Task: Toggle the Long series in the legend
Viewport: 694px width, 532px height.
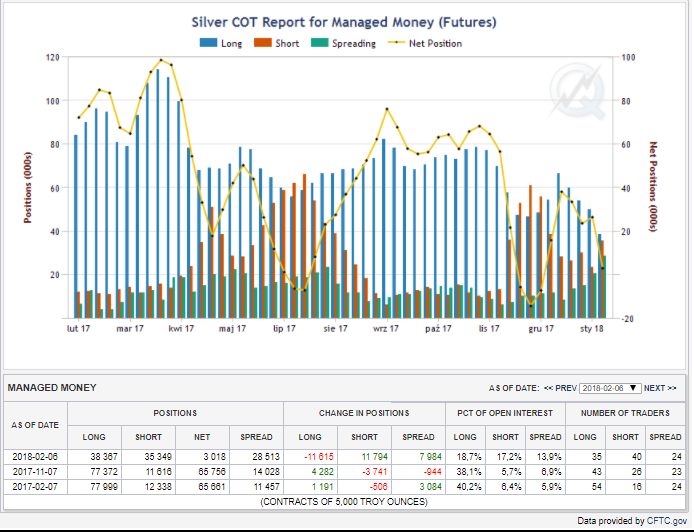Action: 221,43
